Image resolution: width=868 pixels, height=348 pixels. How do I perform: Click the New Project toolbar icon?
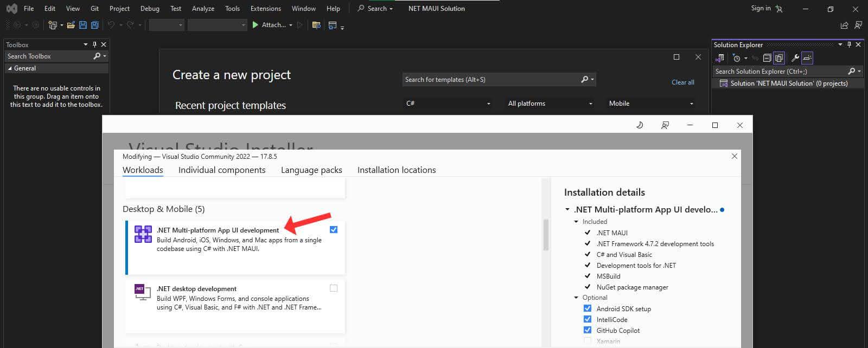pos(53,25)
